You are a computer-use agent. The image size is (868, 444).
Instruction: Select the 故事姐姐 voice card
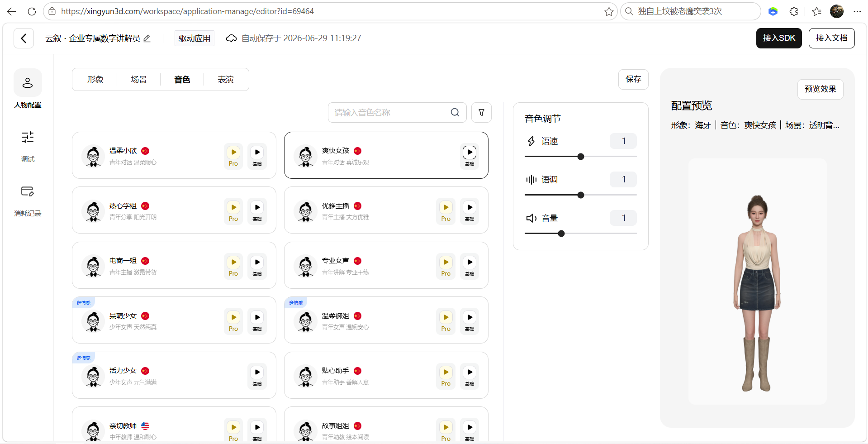[x=386, y=425]
